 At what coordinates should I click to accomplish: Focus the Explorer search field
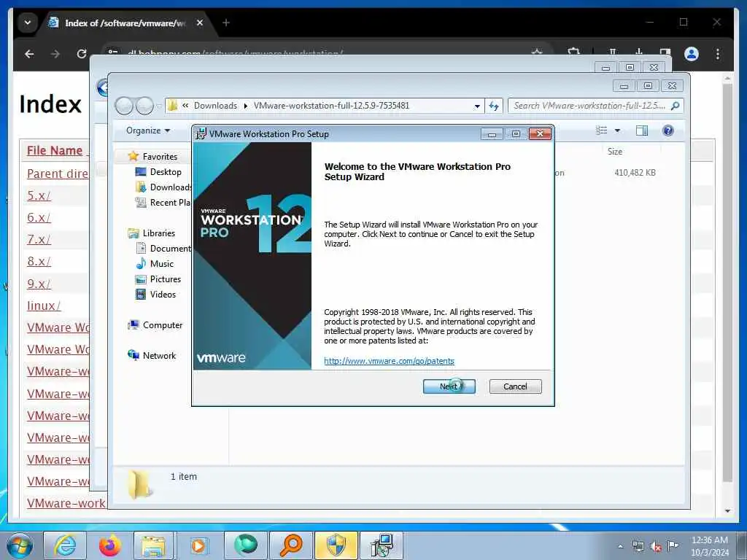(595, 106)
